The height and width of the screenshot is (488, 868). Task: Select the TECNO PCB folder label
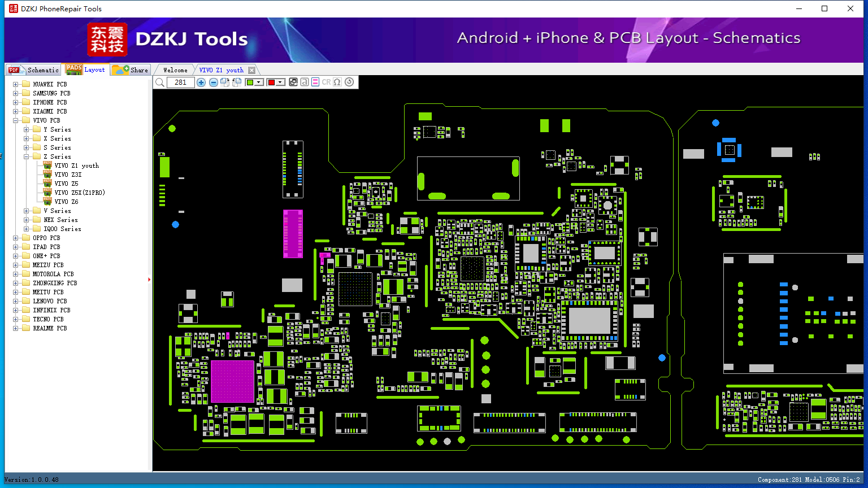48,319
